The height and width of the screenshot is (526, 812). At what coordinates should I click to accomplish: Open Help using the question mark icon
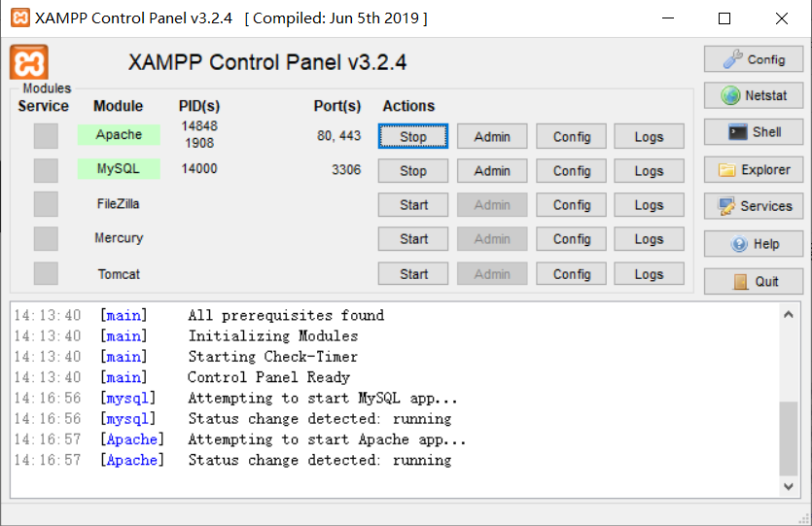tap(754, 243)
